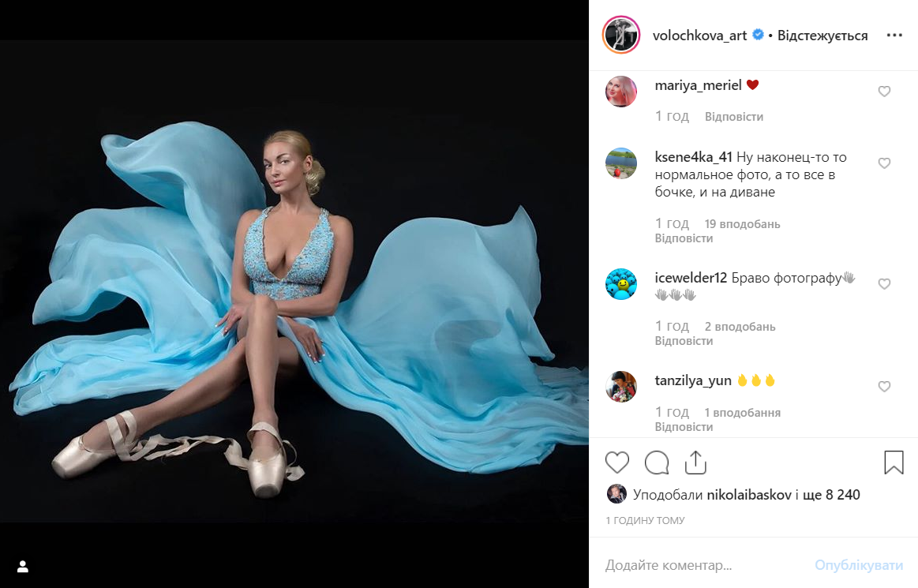Open the volochkova_art profile link

tap(699, 36)
